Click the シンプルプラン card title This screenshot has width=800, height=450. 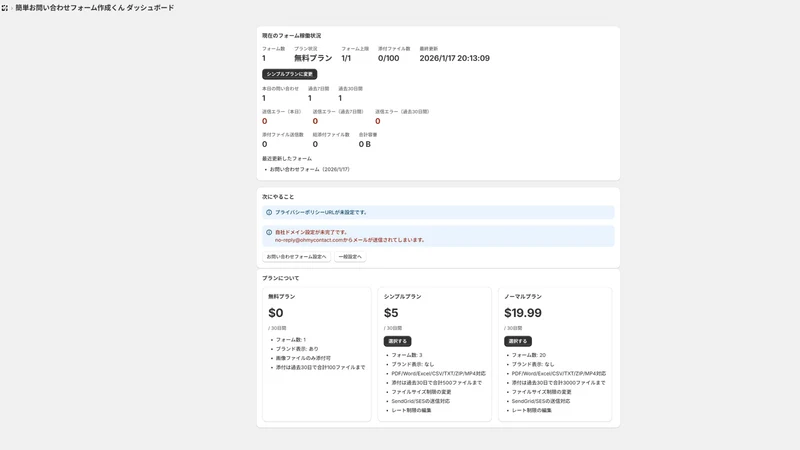coord(403,296)
